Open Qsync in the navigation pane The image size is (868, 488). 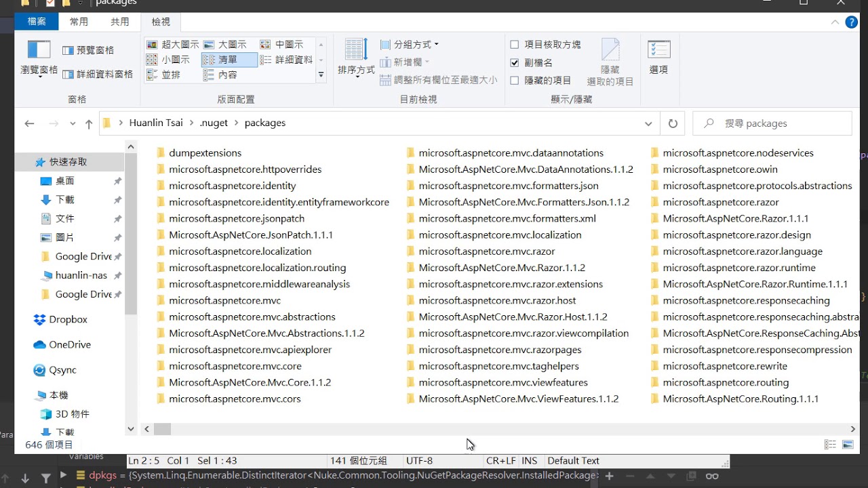coord(55,370)
